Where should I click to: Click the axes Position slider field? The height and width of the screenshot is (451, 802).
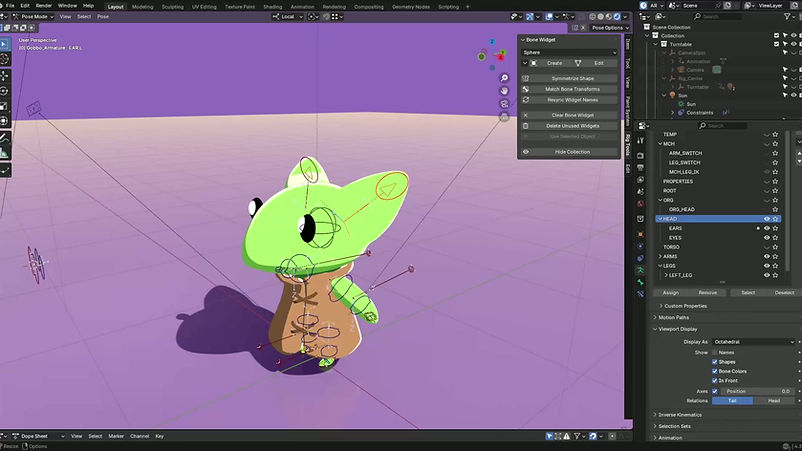[x=758, y=391]
